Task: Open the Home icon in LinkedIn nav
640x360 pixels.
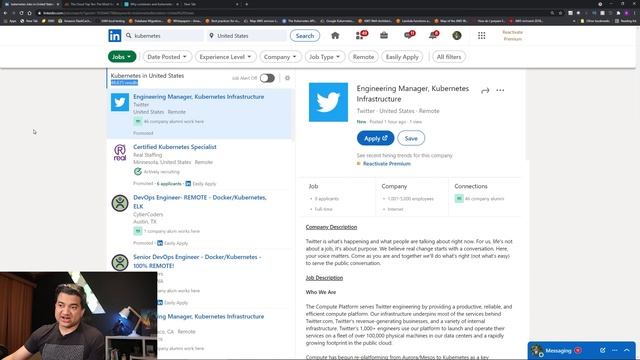Action: point(335,36)
